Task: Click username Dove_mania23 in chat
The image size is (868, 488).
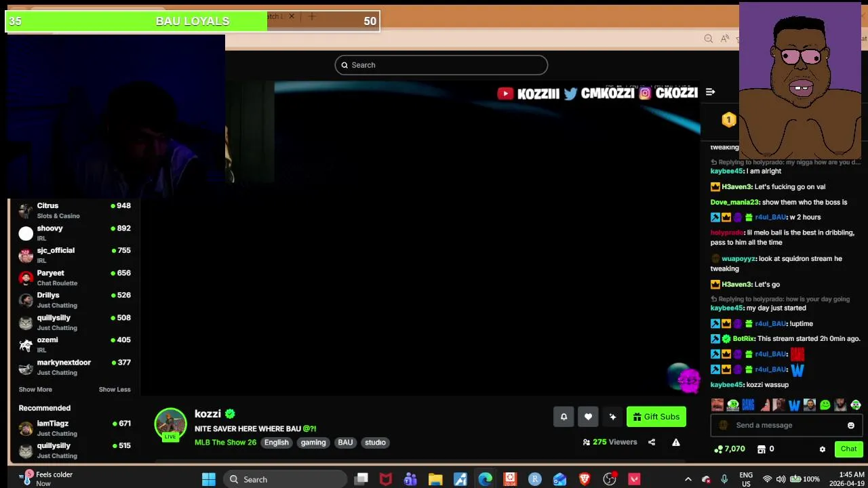Action: click(734, 202)
